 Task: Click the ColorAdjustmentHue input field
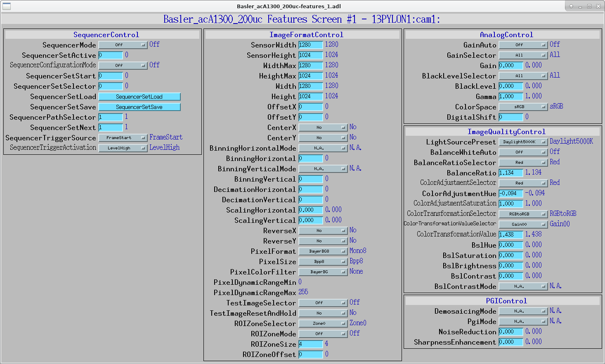[x=511, y=193]
